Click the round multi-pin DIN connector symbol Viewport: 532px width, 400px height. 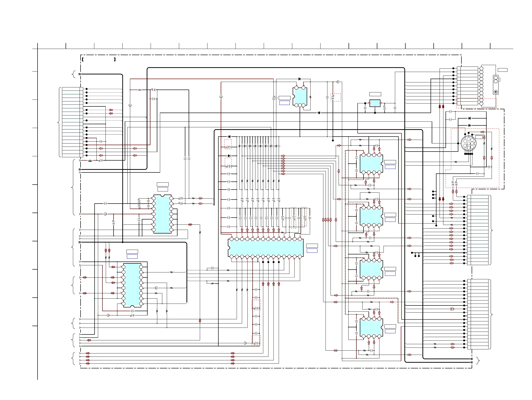pos(469,143)
